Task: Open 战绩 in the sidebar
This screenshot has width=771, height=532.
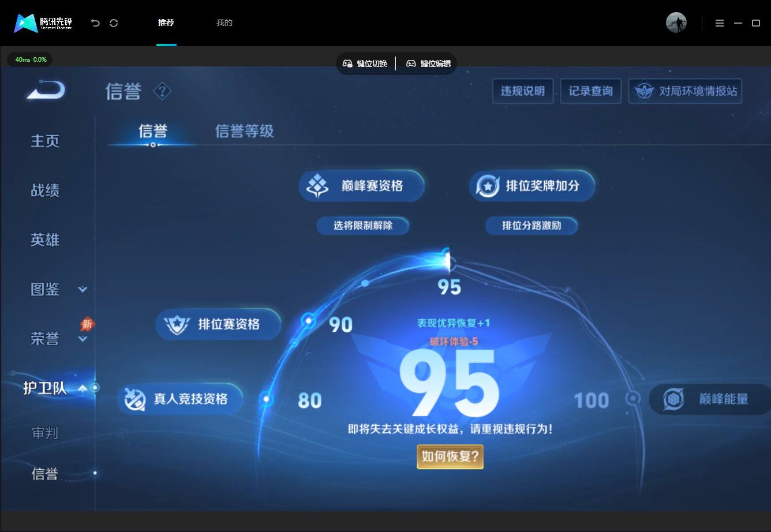Action: [45, 190]
